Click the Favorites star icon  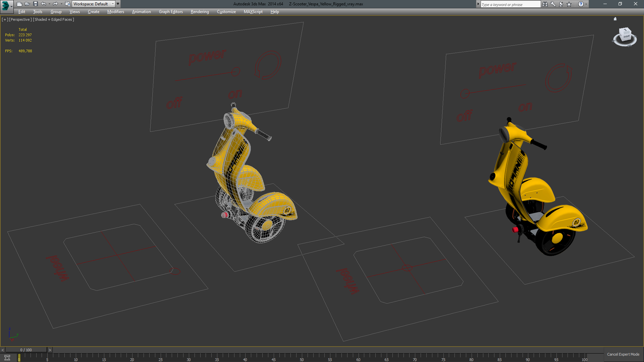pos(569,4)
